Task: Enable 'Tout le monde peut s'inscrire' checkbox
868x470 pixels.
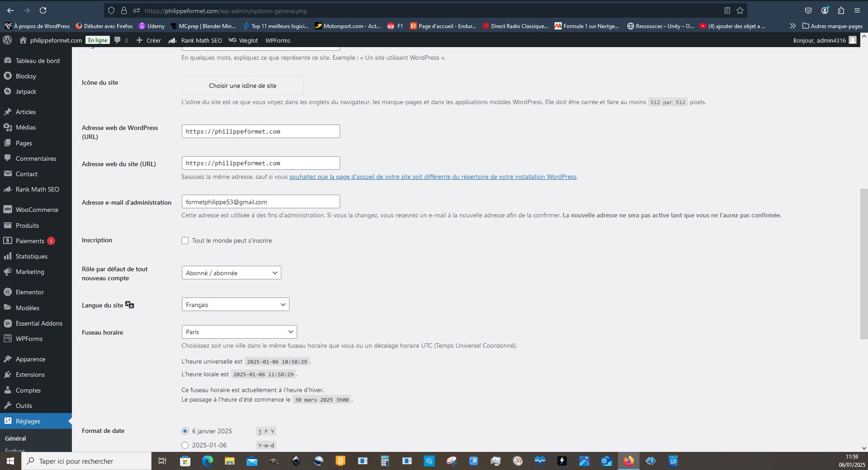Action: click(x=185, y=240)
